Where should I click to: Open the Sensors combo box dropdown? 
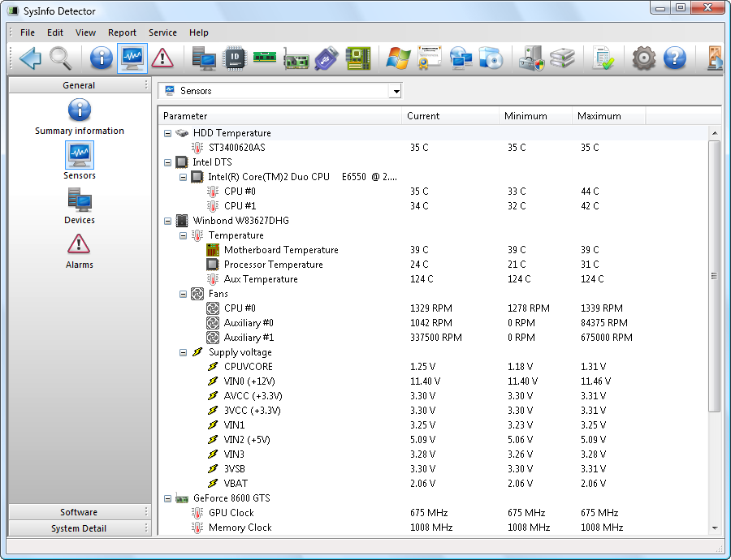(396, 91)
